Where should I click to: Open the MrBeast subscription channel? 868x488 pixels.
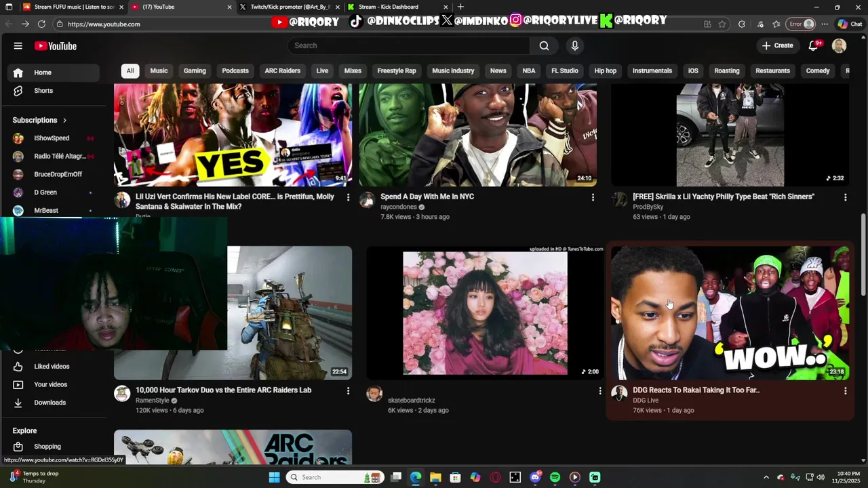46,210
